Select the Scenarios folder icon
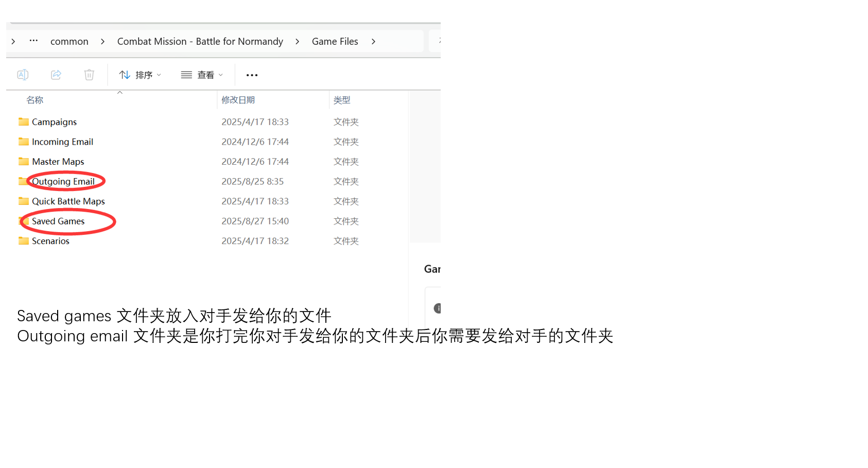868x468 pixels. point(24,241)
